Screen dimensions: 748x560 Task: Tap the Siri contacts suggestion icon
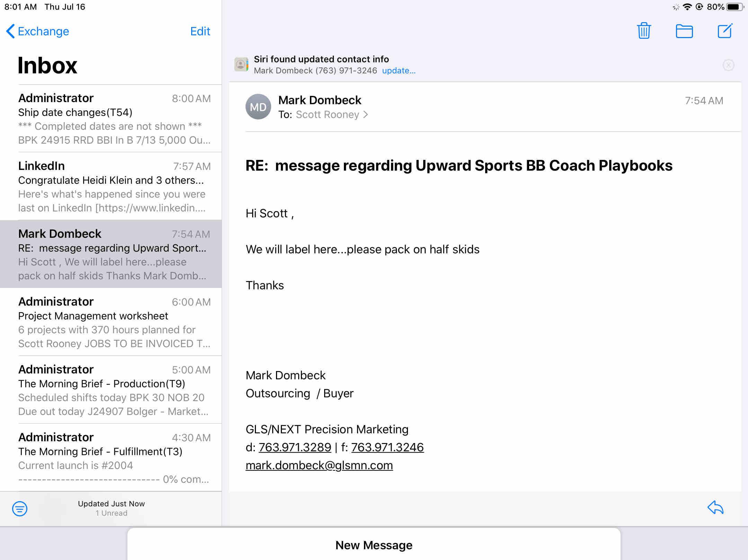pos(241,64)
